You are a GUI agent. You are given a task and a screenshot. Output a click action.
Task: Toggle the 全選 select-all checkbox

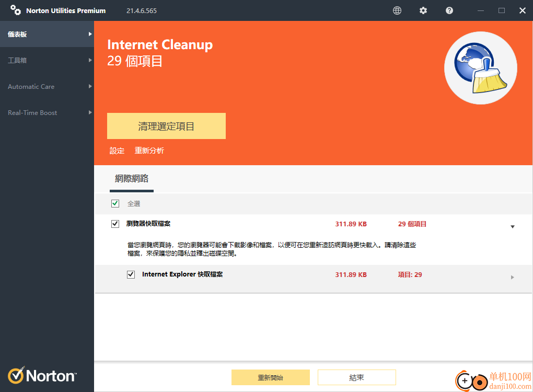115,203
